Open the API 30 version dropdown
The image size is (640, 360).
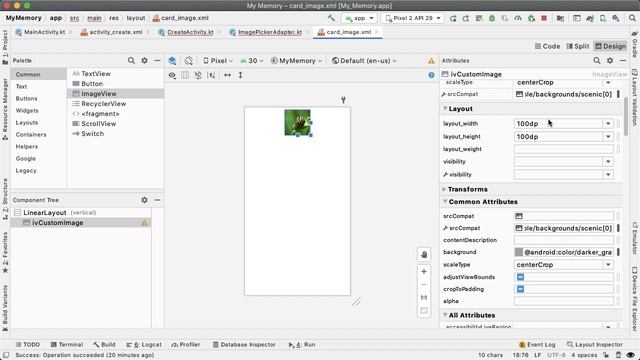(251, 61)
